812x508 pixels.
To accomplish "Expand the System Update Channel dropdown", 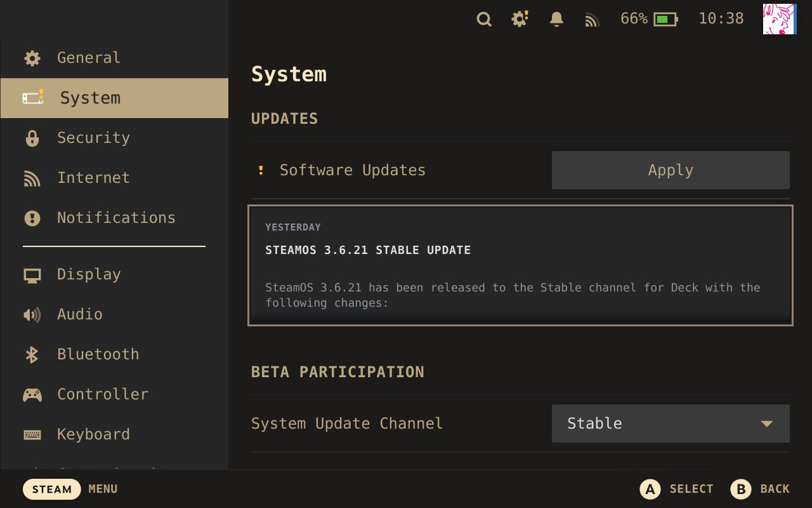I will 671,424.
